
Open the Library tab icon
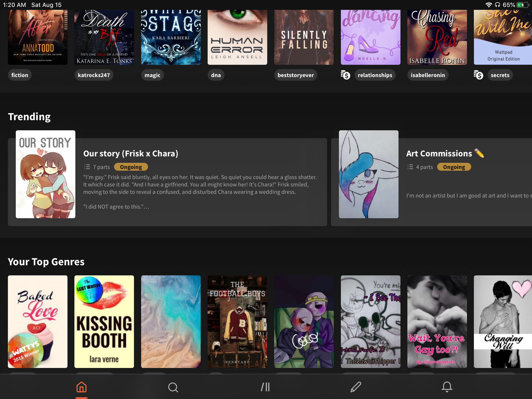click(265, 387)
